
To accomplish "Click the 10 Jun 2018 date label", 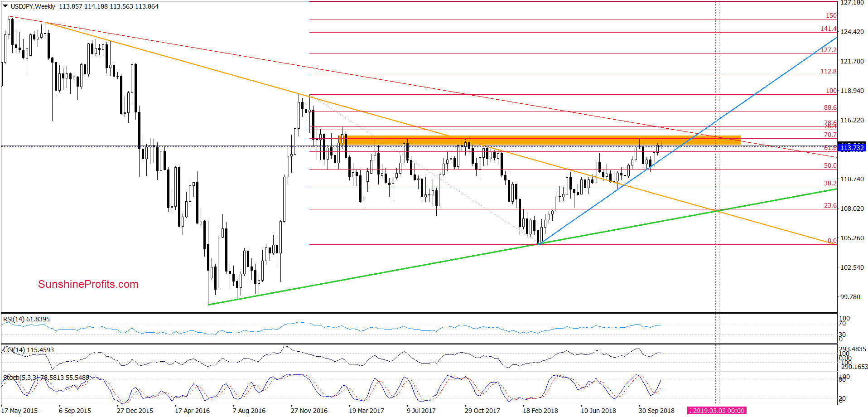I will 598,411.
